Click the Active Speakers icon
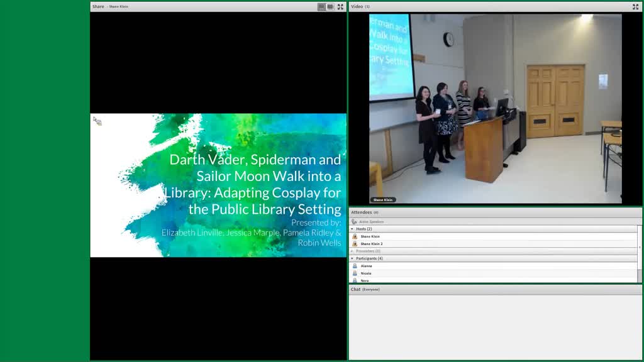Image resolution: width=644 pixels, height=362 pixels. [354, 222]
